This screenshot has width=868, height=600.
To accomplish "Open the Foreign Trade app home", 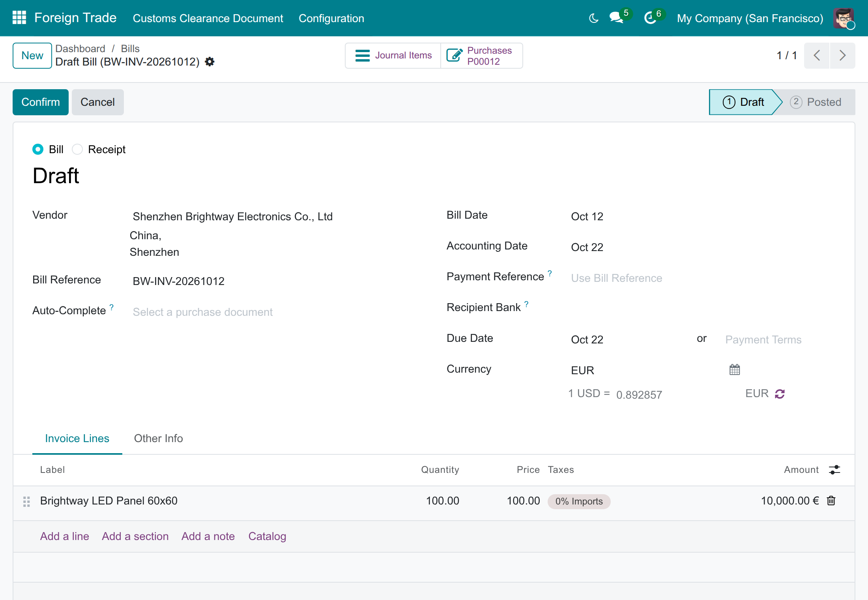I will (x=75, y=18).
